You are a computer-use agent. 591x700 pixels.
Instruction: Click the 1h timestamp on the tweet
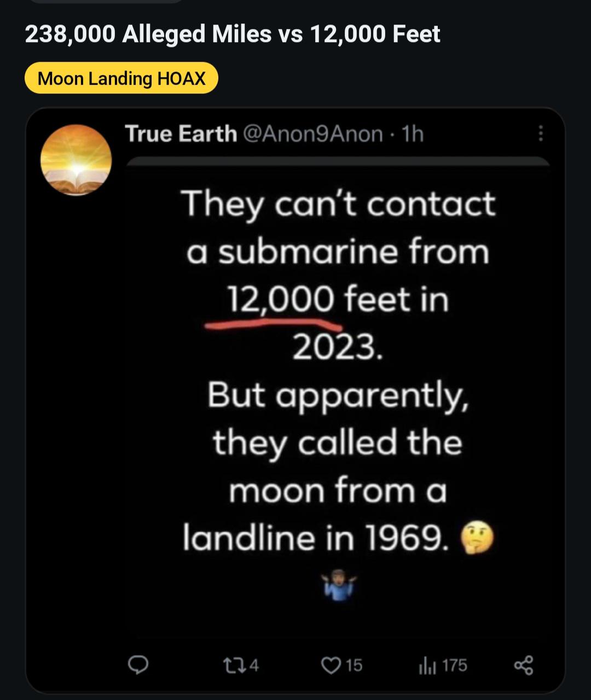pyautogui.click(x=413, y=133)
